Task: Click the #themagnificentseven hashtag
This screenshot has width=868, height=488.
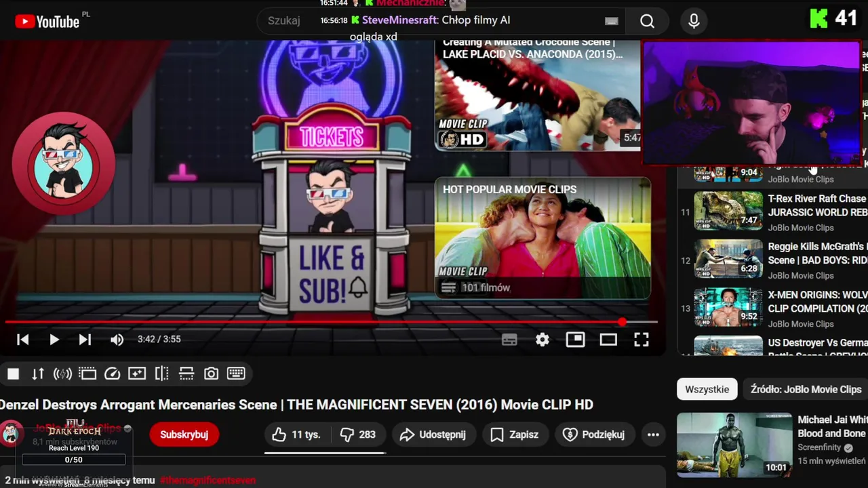Action: (208, 480)
